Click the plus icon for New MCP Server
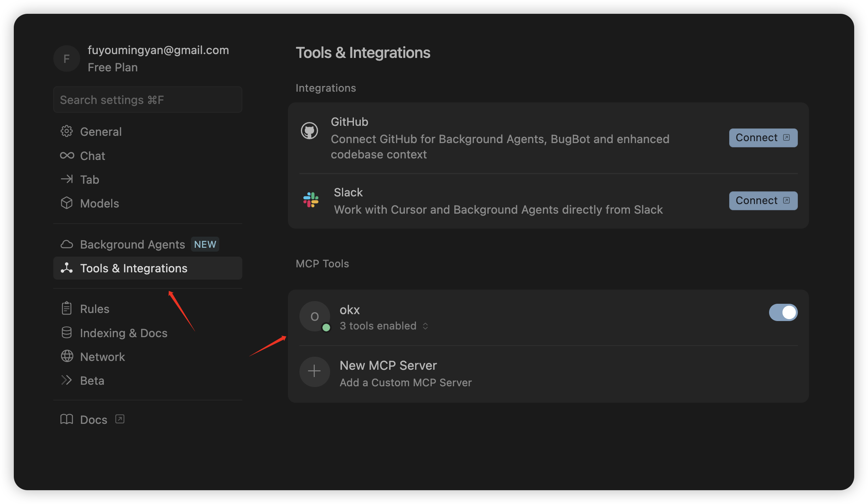 314,371
